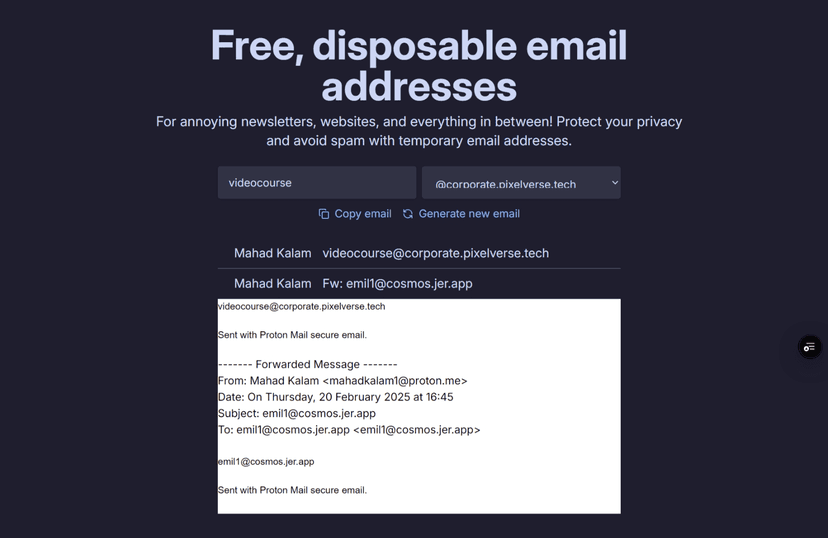Click the 'Copy email' label
Viewport: 828px width, 538px height.
tap(363, 214)
